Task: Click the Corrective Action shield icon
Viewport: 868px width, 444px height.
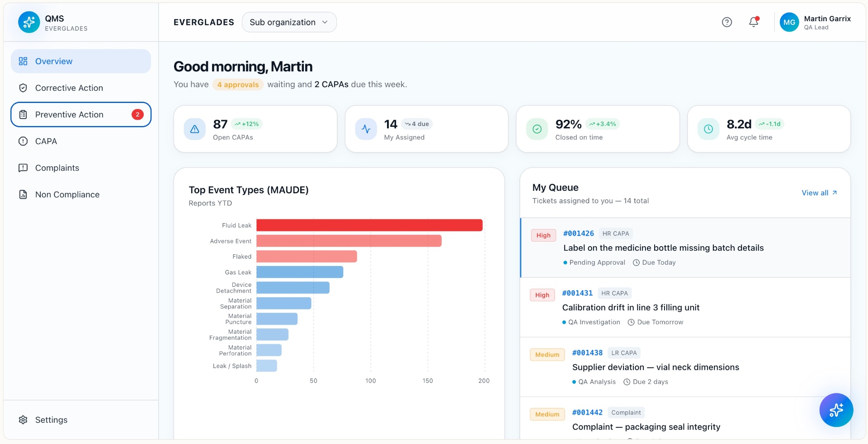Action: [23, 88]
